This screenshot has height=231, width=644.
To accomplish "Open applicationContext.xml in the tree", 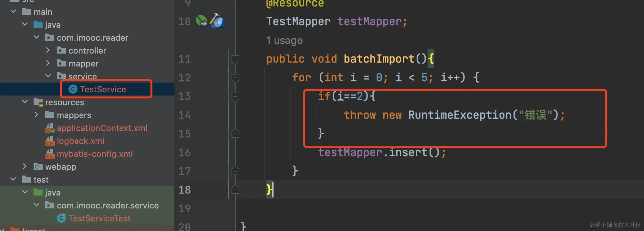I will tap(102, 128).
